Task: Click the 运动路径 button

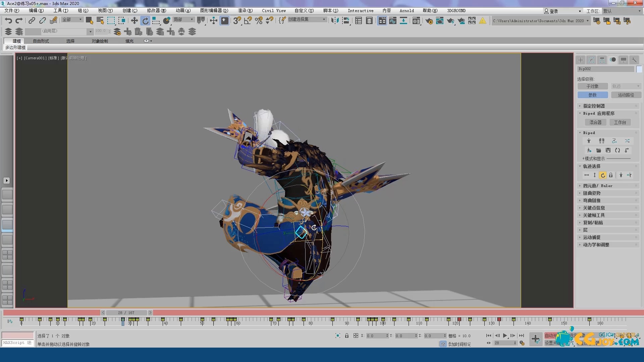Action: click(x=626, y=95)
